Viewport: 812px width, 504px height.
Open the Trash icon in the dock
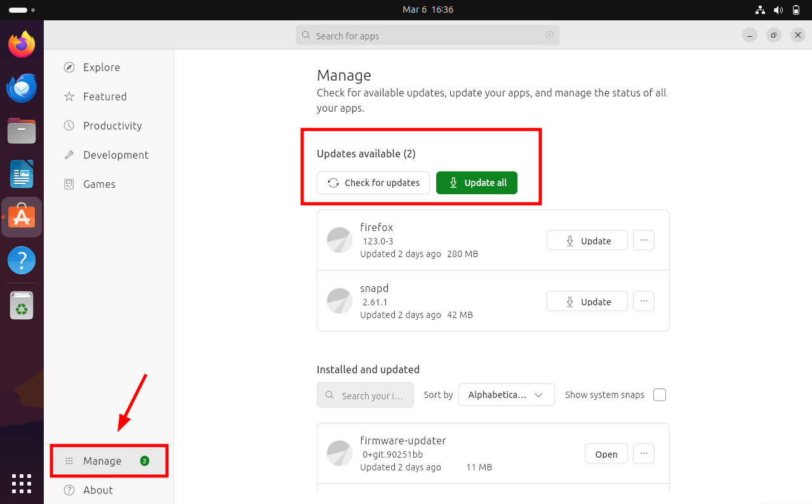22,305
